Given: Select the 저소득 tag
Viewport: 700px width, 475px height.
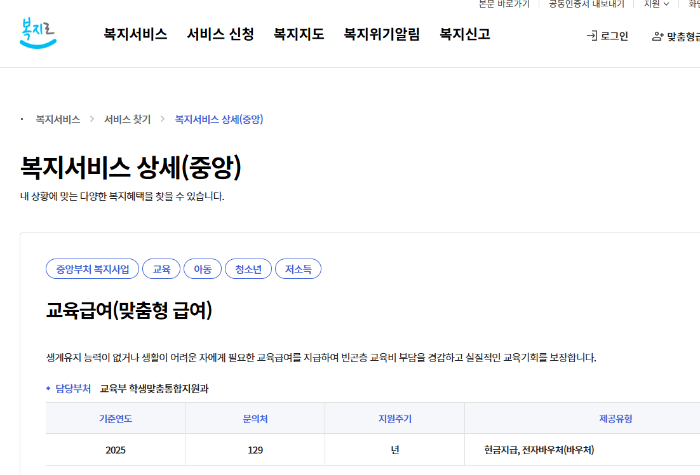Looking at the screenshot, I should click(298, 269).
